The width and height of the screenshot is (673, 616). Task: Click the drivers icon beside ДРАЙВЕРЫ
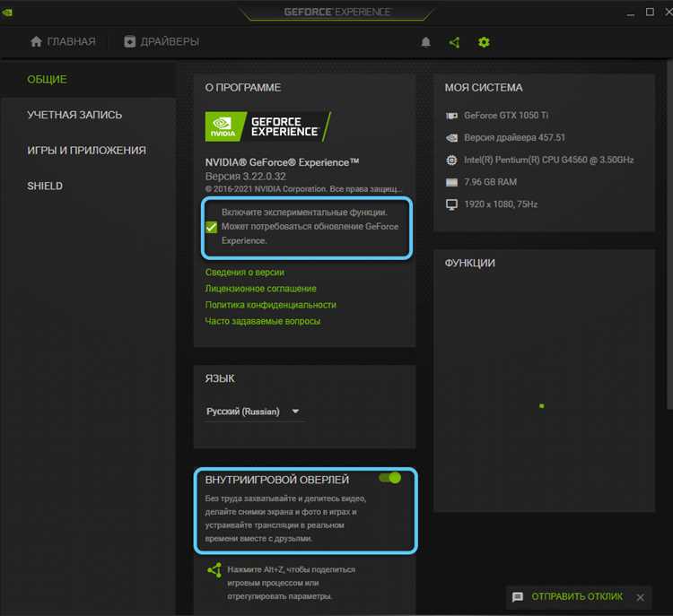pyautogui.click(x=129, y=41)
